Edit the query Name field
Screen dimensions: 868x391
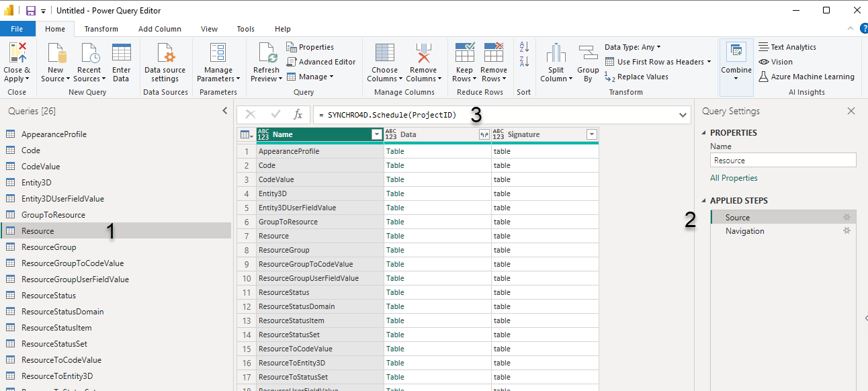pos(783,161)
